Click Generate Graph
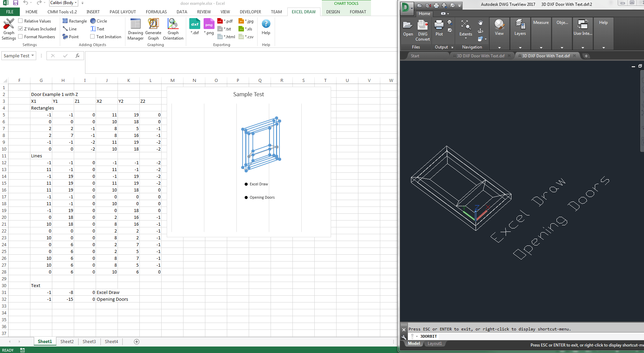Image resolution: width=644 pixels, height=353 pixels. click(153, 29)
